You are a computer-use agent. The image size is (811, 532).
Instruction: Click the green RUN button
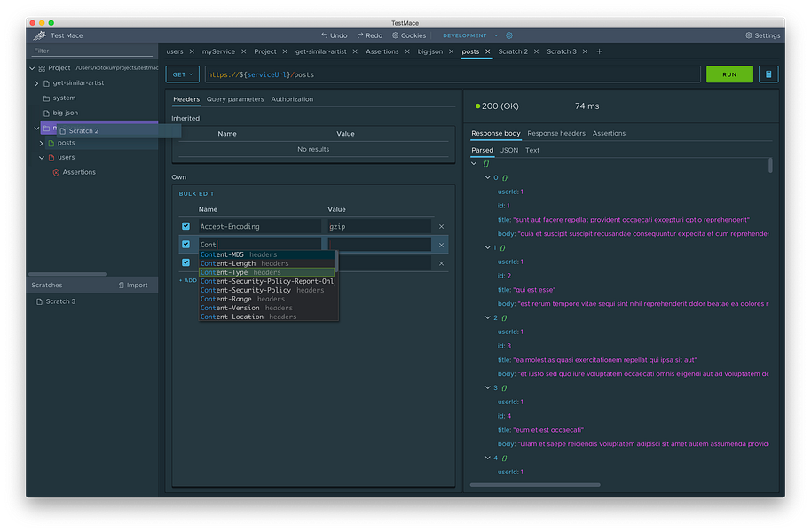click(x=729, y=74)
